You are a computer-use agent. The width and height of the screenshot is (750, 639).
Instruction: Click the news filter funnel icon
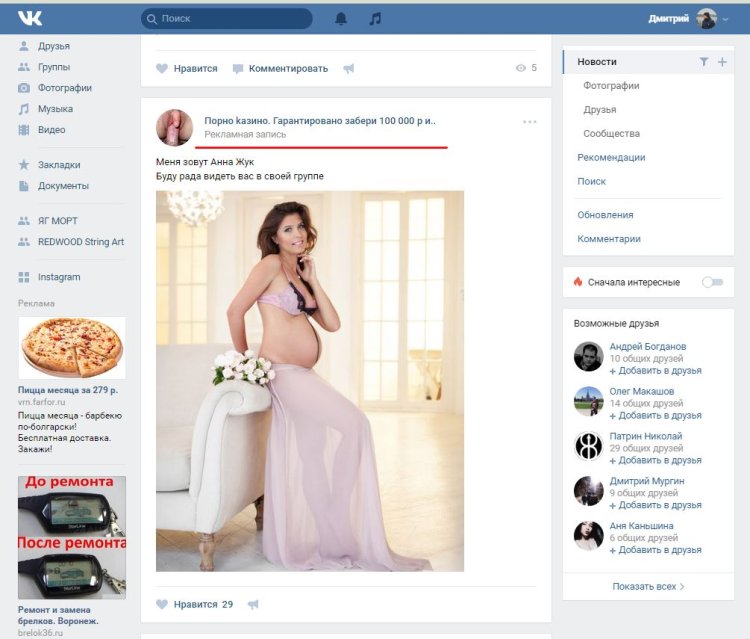[x=704, y=62]
